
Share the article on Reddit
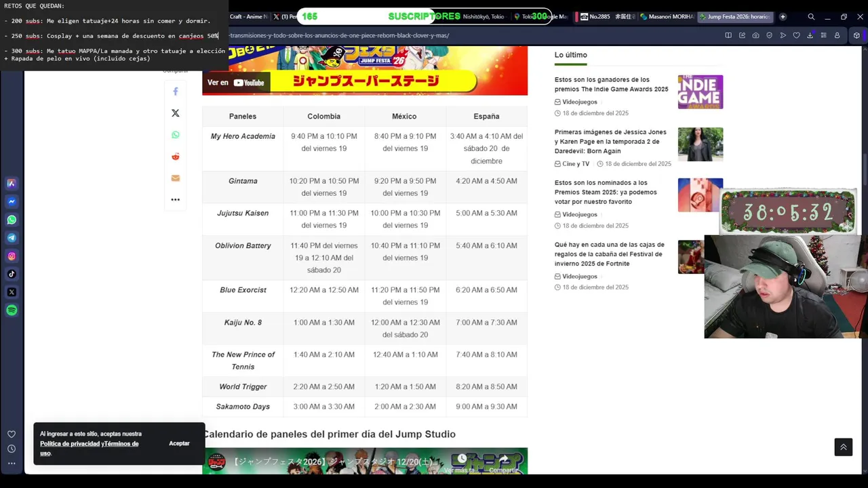coord(176,157)
